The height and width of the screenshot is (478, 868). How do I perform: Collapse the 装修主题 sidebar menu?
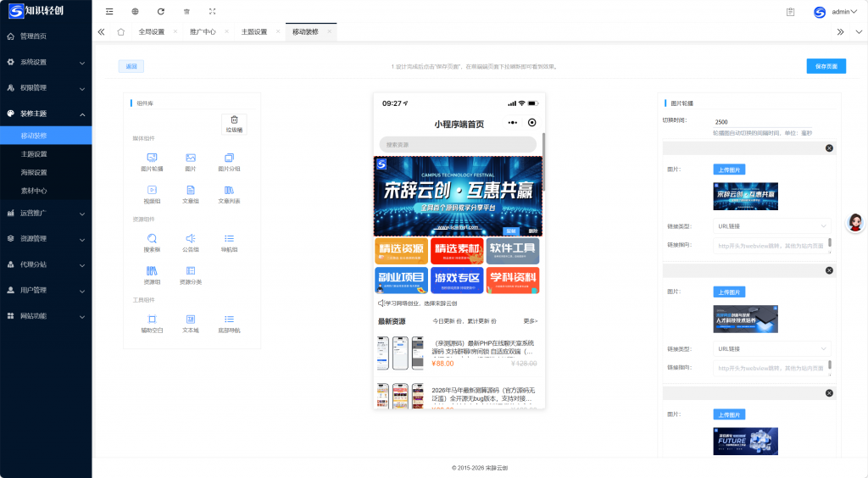(46, 114)
